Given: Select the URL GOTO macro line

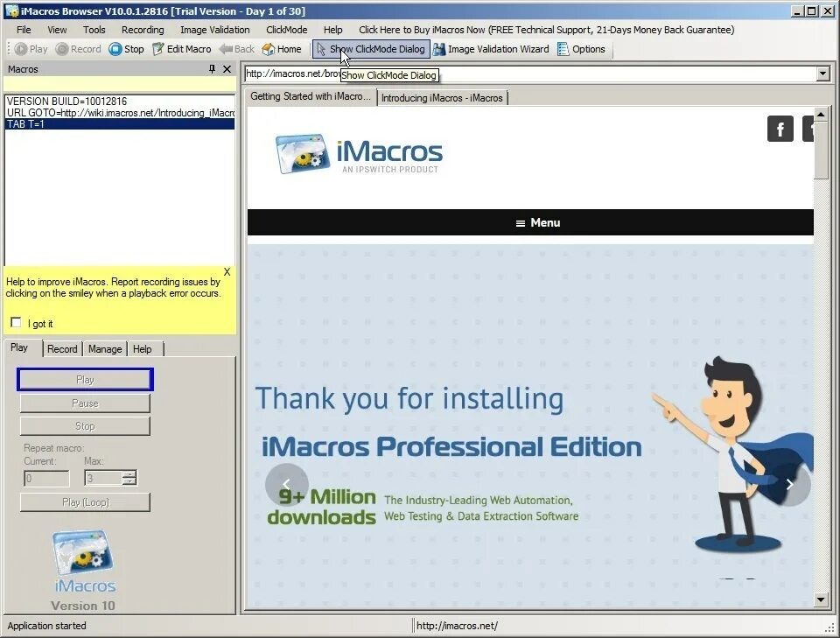Looking at the screenshot, I should point(120,113).
